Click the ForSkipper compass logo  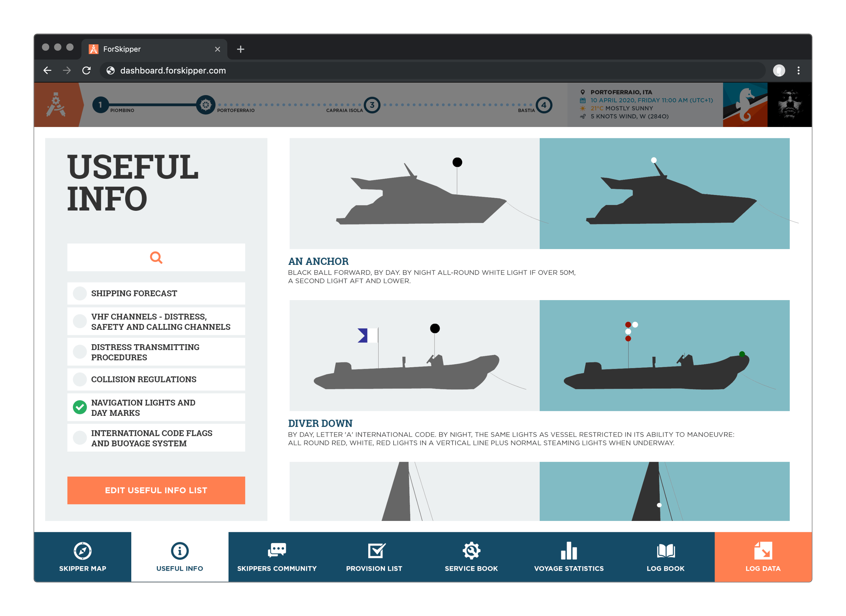[x=56, y=105]
